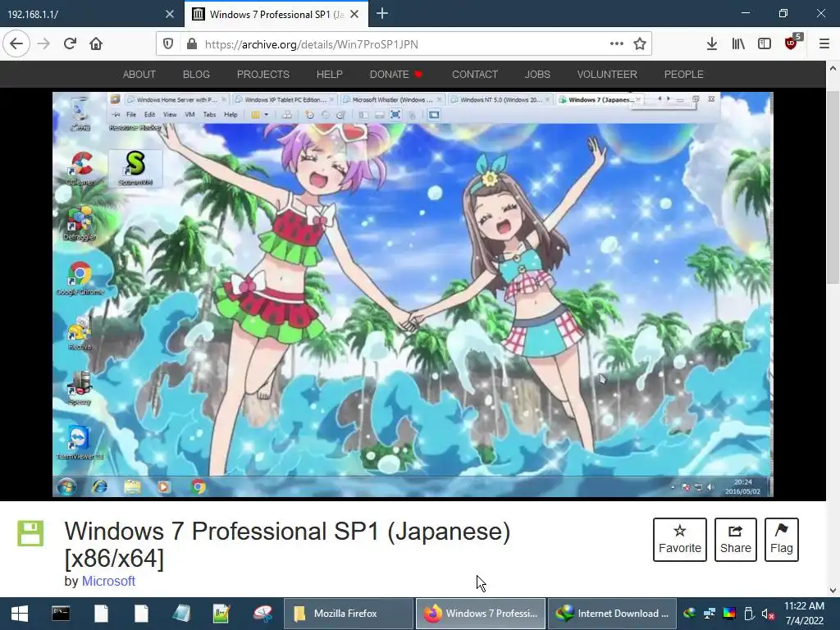Viewport: 840px width, 630px height.
Task: Open the taskbar clock and date
Action: pos(804,614)
